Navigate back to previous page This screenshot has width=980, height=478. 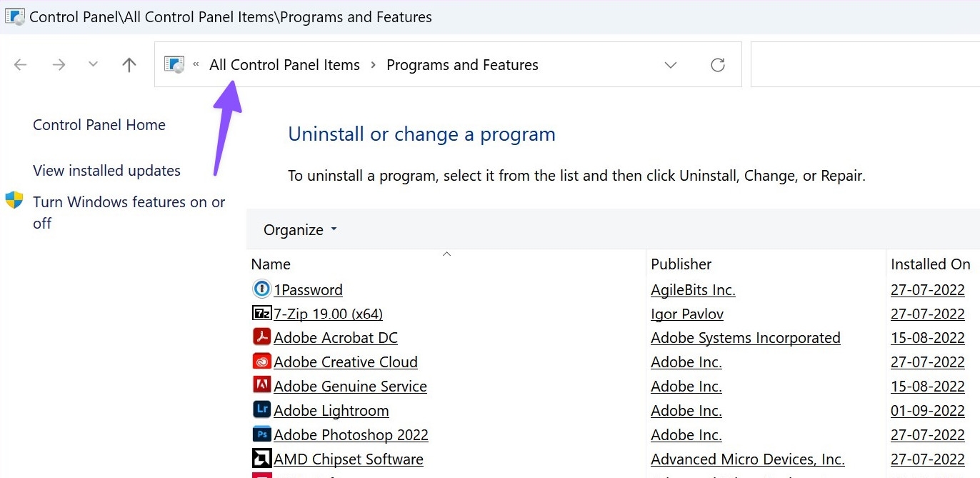click(x=21, y=65)
